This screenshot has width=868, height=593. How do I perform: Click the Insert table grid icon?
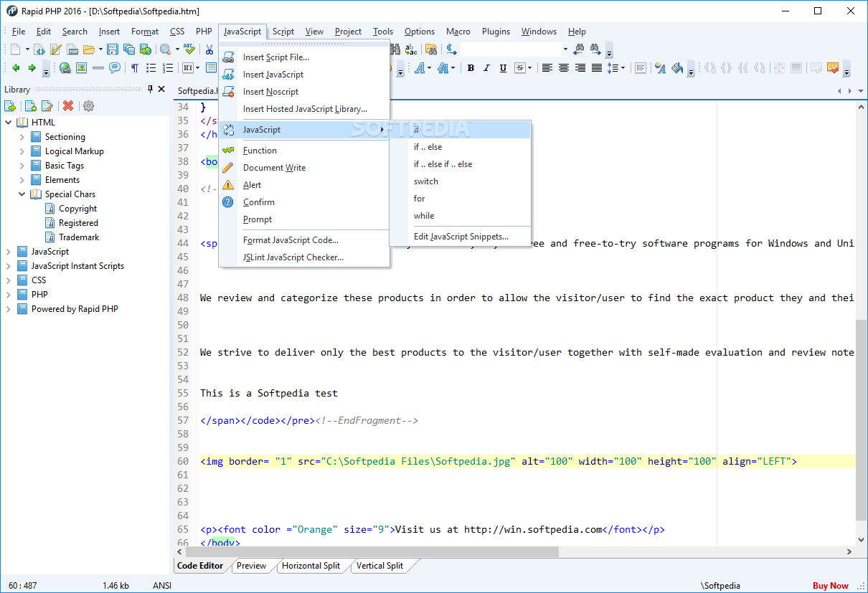212,68
